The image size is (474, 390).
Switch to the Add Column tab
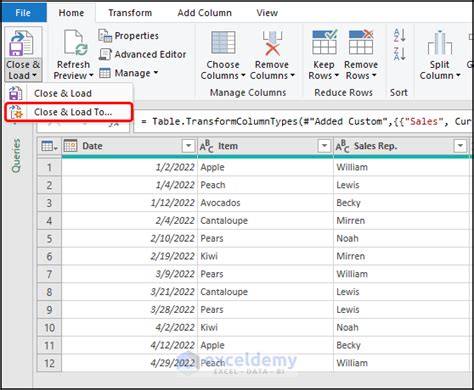[204, 13]
